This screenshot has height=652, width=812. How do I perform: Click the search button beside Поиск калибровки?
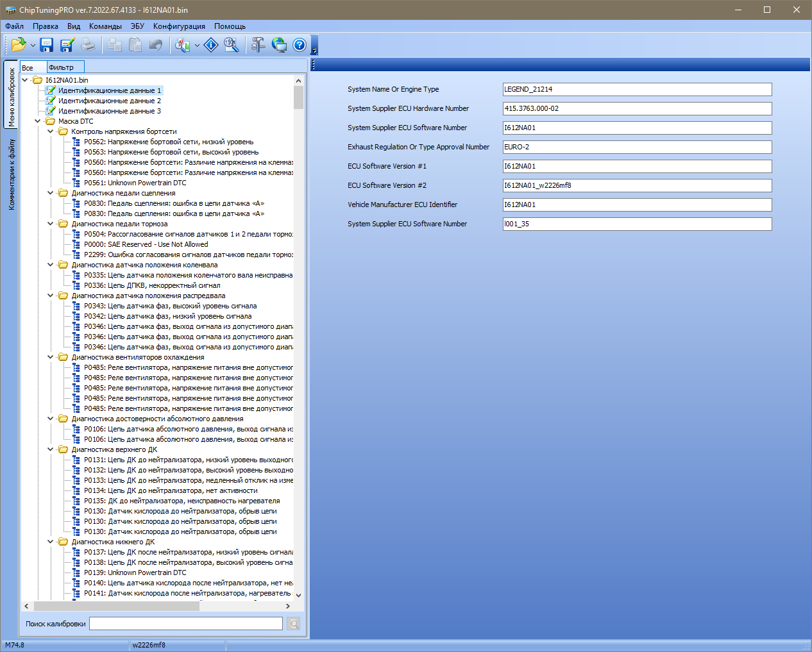[x=294, y=624]
